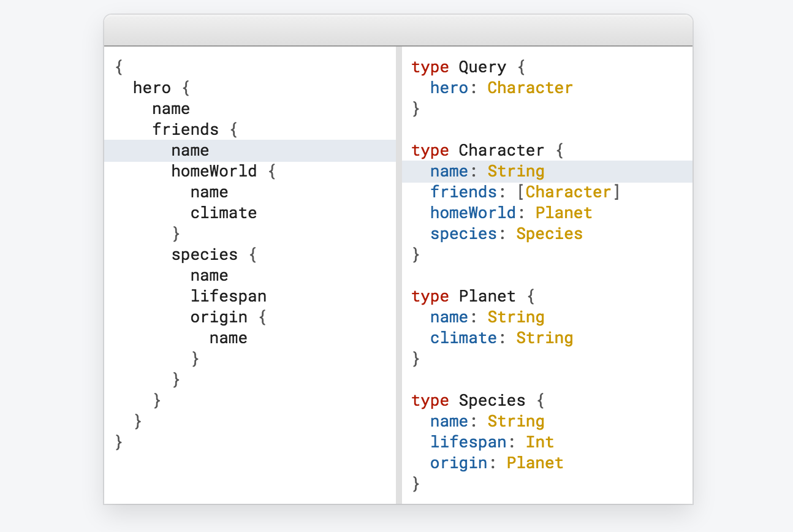This screenshot has height=532, width=793.
Task: Click the highlighted name field under friends
Action: tap(190, 150)
